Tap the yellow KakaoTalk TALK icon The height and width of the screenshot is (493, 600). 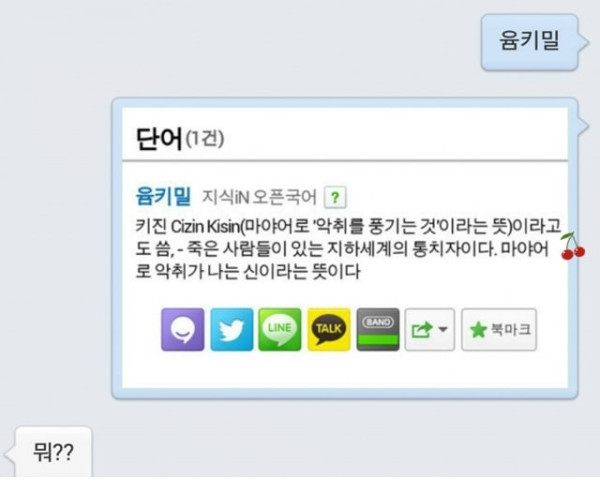point(329,330)
